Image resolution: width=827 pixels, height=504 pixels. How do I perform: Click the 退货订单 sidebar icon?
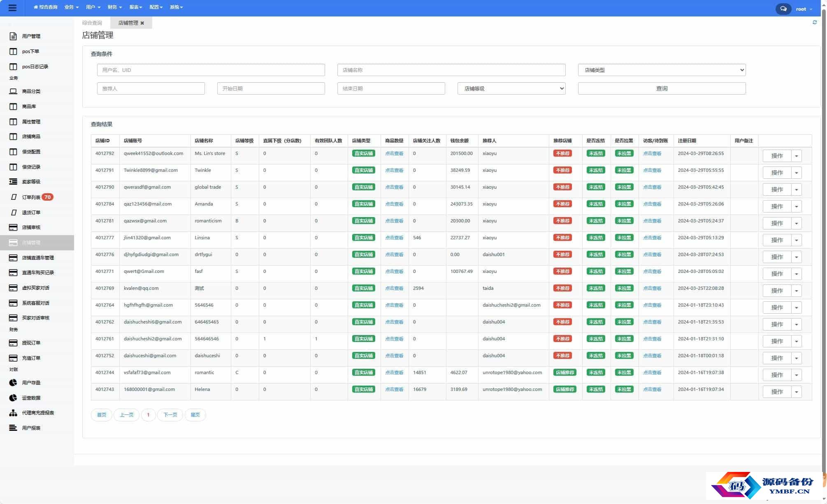click(x=14, y=213)
